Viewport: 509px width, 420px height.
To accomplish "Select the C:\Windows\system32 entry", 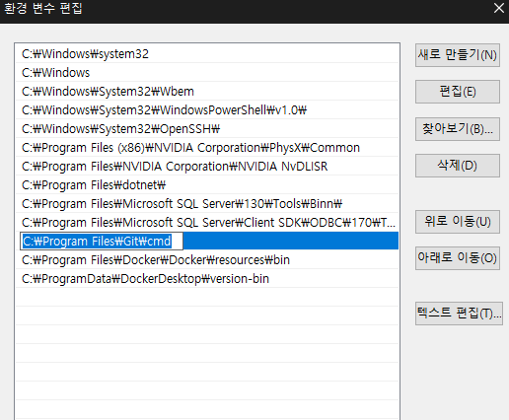I will click(207, 53).
